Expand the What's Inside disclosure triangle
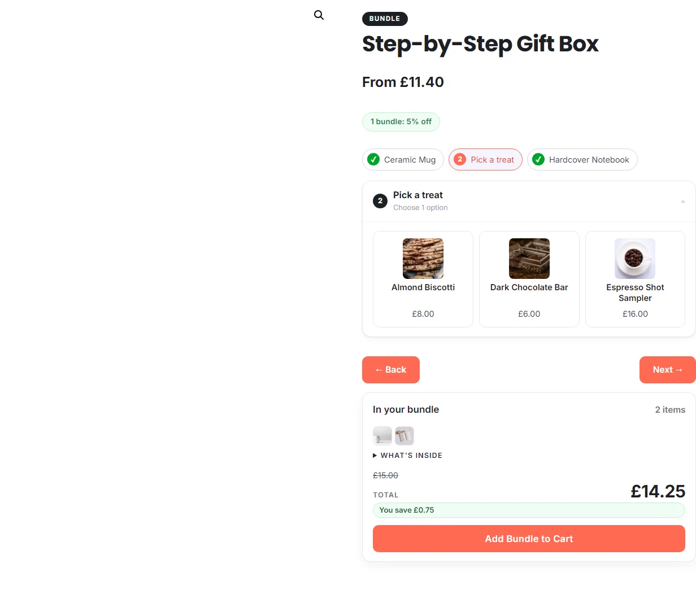This screenshot has height=616, width=696. point(375,455)
